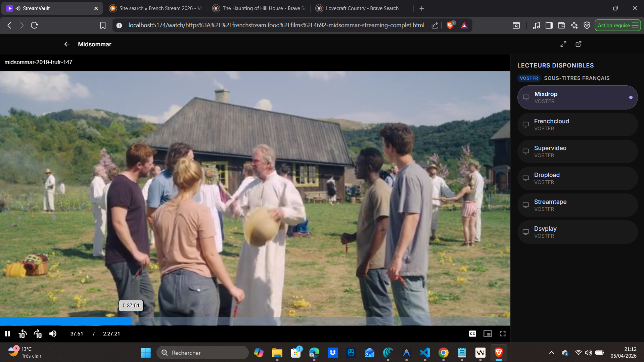Seek on the video progress bar

pos(255,321)
